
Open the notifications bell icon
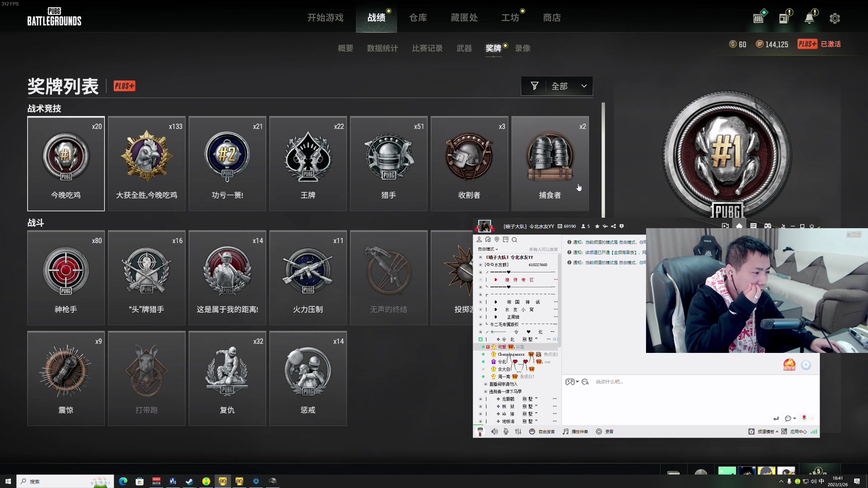click(809, 18)
